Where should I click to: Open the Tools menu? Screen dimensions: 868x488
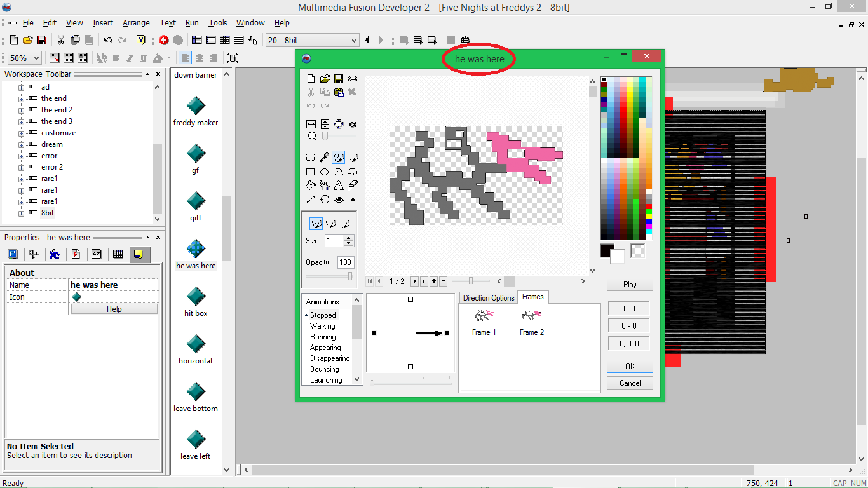[218, 23]
